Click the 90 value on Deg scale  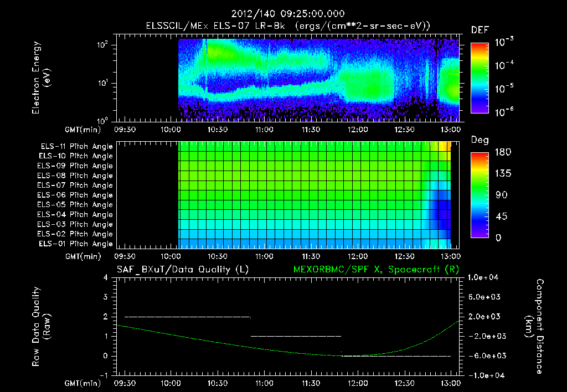pos(501,195)
